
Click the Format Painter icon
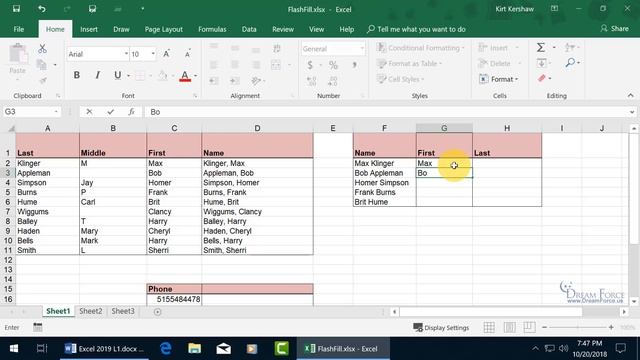pyautogui.click(x=42, y=80)
